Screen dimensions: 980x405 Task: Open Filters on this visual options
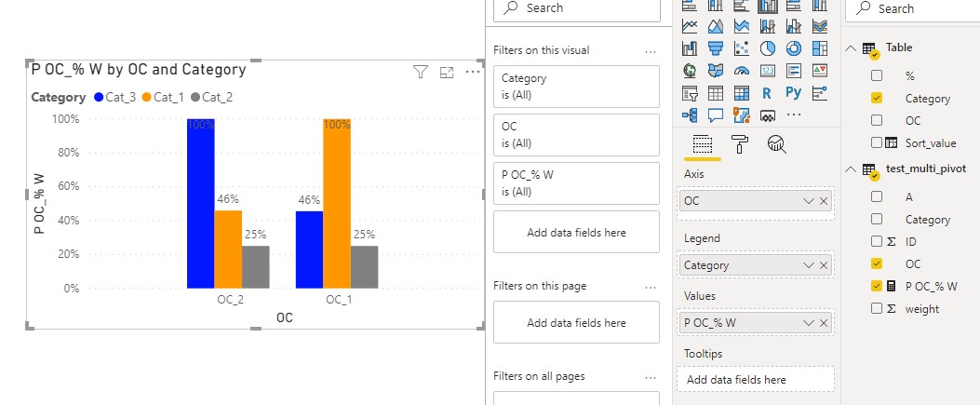[x=651, y=52]
